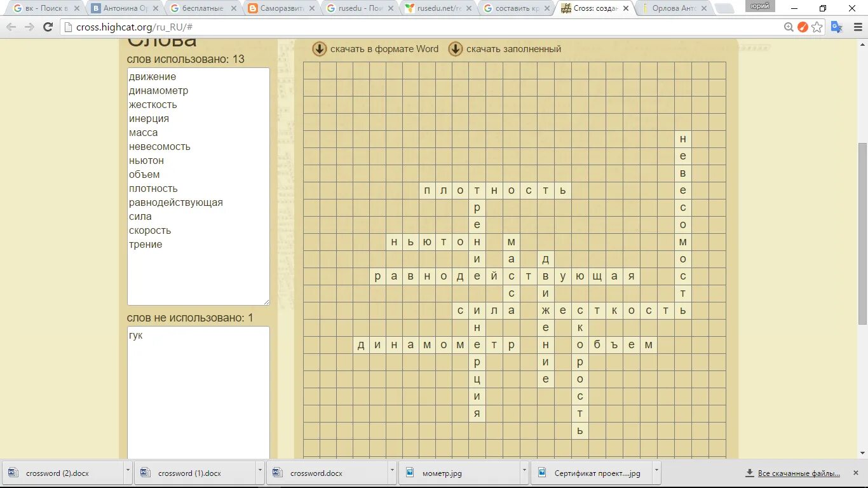Click the image icon of Сертификат проект download
The width and height of the screenshot is (868, 488).
pyautogui.click(x=541, y=473)
